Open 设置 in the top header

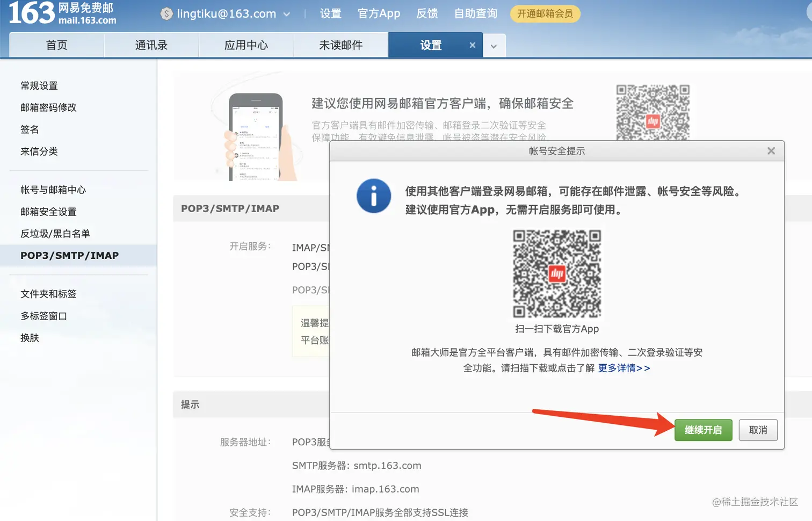(x=330, y=14)
